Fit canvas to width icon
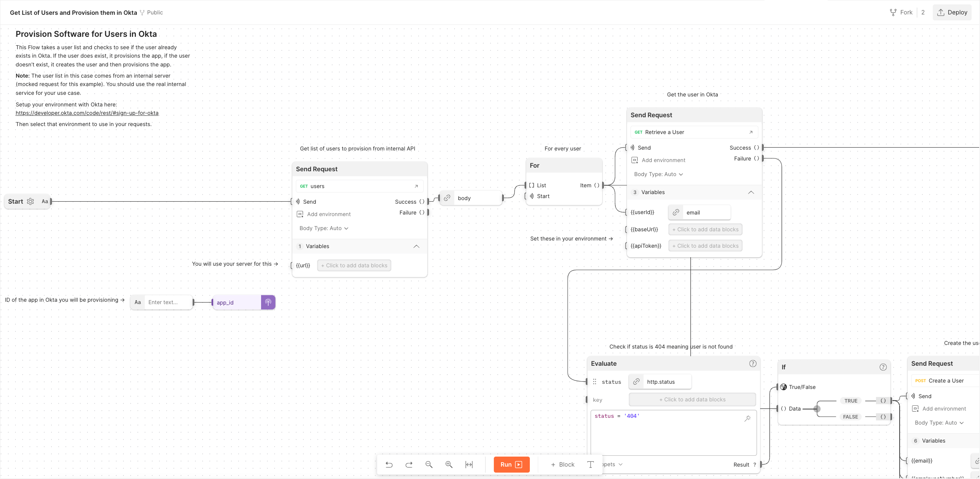 [x=469, y=465]
